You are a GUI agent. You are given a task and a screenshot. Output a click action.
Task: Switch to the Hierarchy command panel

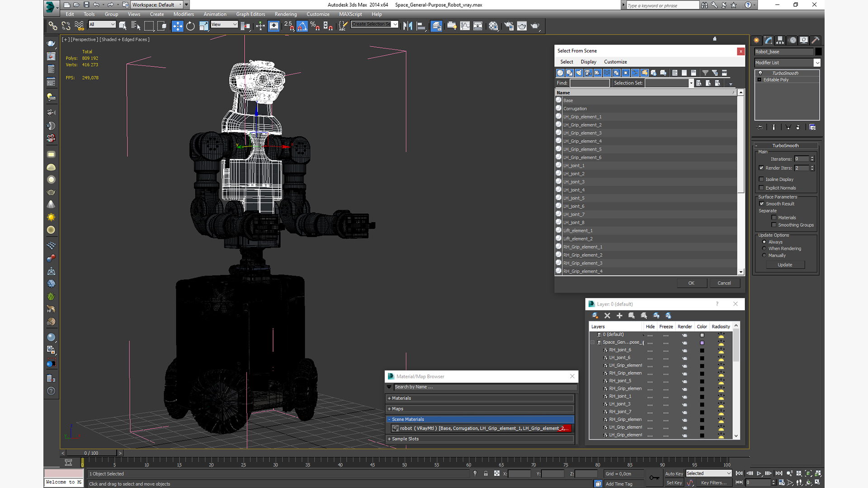(780, 40)
